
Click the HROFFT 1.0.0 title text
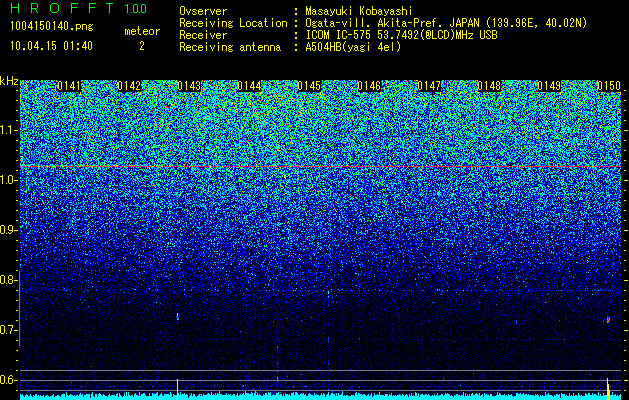[79, 8]
